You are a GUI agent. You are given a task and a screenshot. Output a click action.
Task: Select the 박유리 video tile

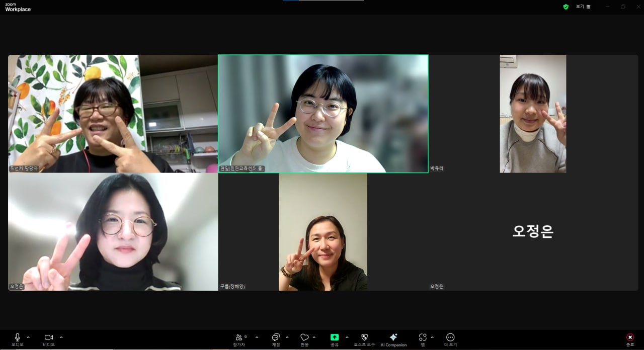pyautogui.click(x=533, y=114)
